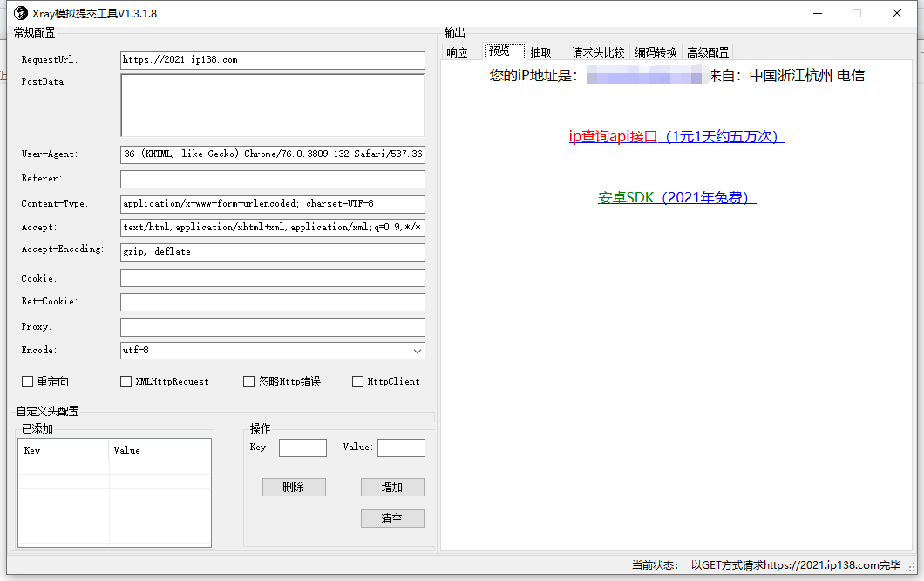Select the Key column header in 已添加 list
The height and width of the screenshot is (581, 924).
pyautogui.click(x=64, y=450)
